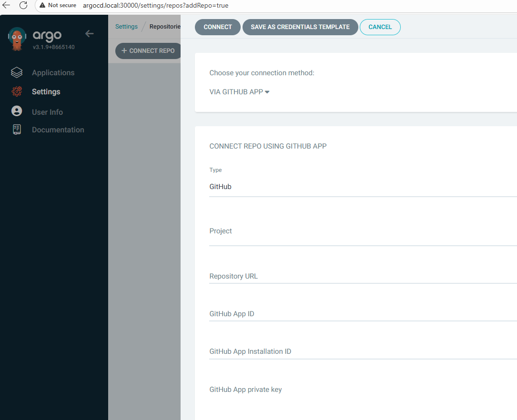Open Settings in the sidebar
Screen dimensions: 517x420
tap(46, 91)
